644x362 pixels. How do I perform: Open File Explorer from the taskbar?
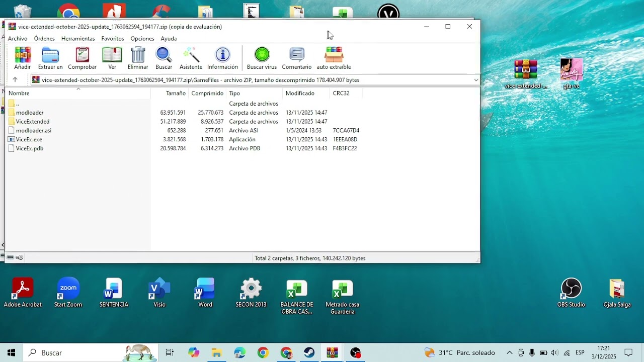click(216, 352)
